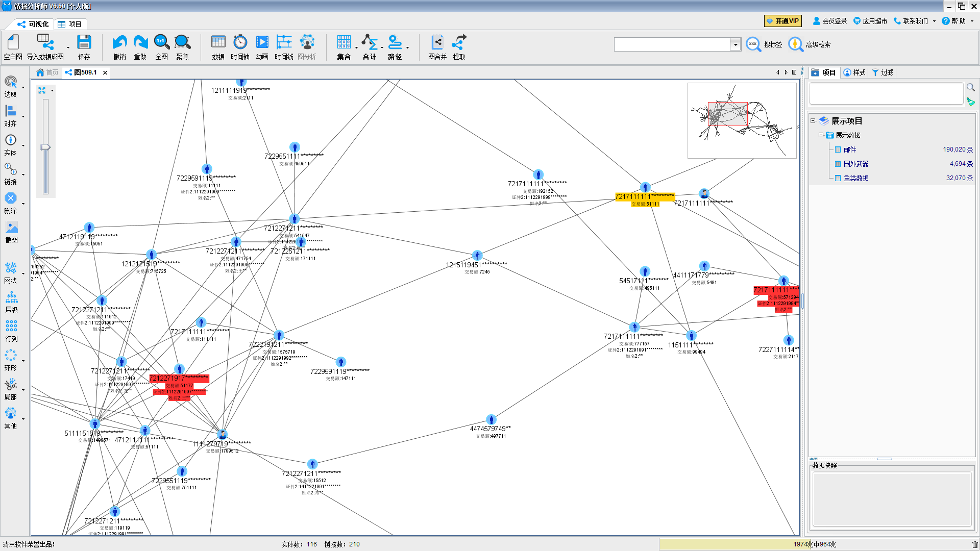Undo with the 撤销 icon
Viewport: 980px width, 551px height.
[119, 47]
